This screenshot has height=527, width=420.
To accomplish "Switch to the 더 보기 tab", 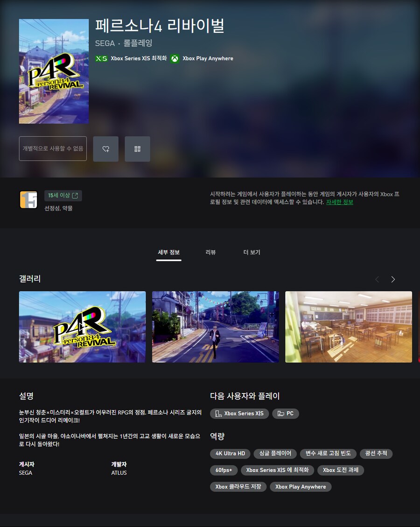I will tap(252, 253).
